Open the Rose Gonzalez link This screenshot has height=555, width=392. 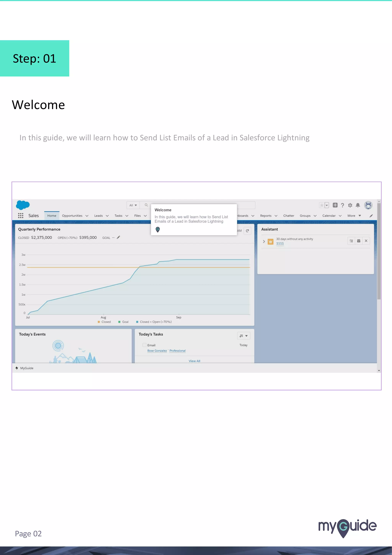click(157, 351)
